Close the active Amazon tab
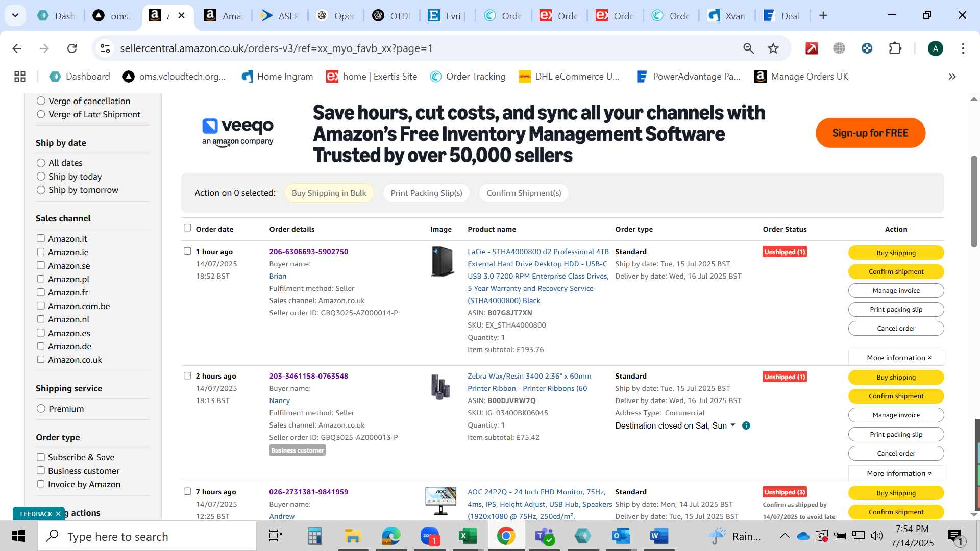The image size is (980, 551). point(181,16)
